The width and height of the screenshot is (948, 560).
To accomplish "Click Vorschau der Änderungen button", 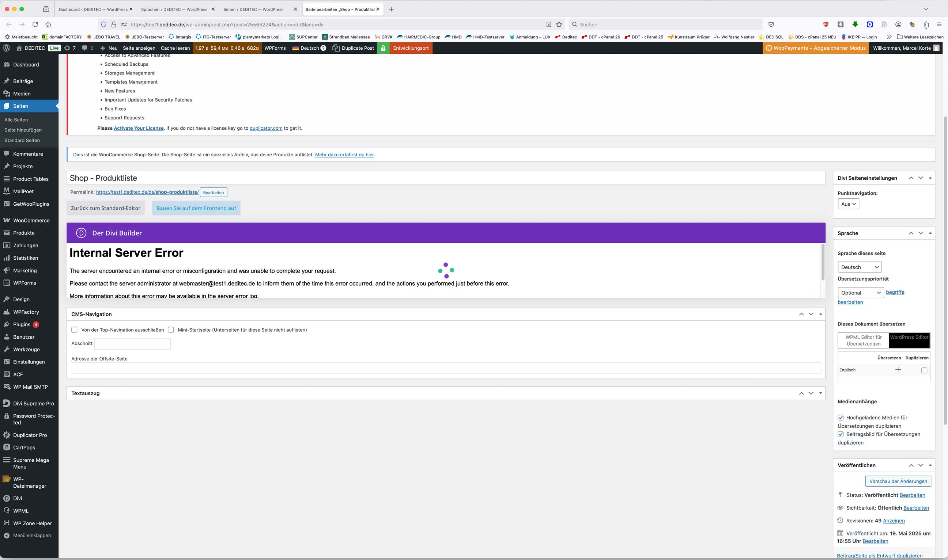I will 898,481.
